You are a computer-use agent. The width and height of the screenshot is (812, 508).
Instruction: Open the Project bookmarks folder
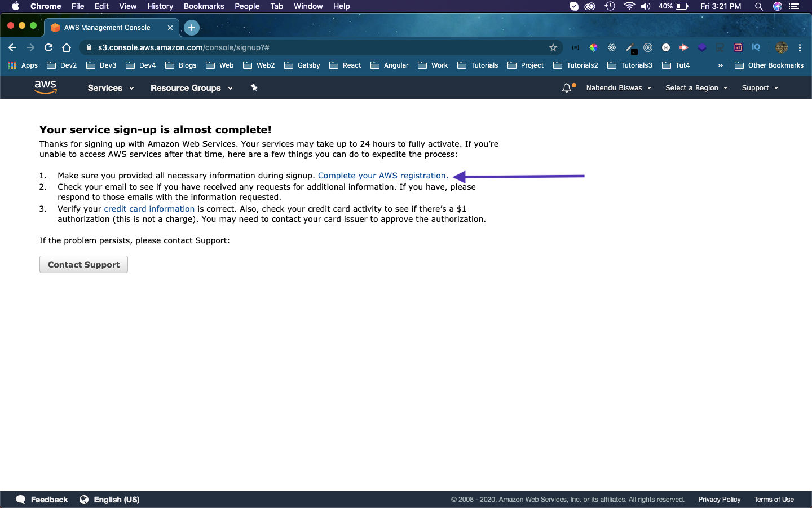(526, 65)
